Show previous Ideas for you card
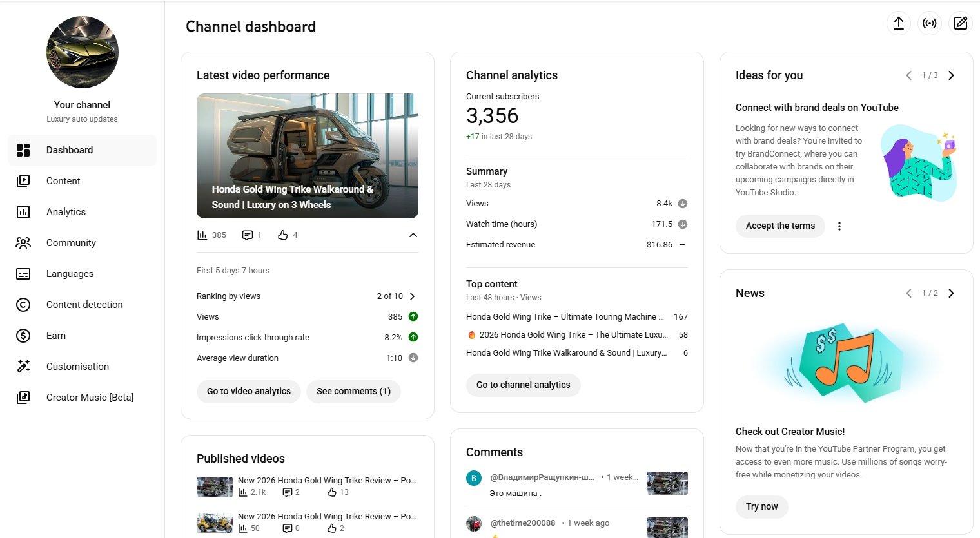This screenshot has height=538, width=980. pos(908,75)
